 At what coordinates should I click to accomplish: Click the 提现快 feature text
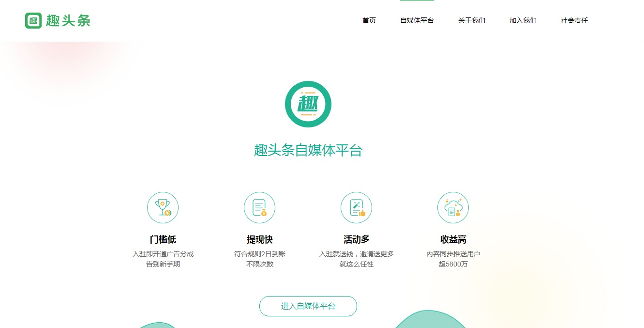[x=259, y=239]
